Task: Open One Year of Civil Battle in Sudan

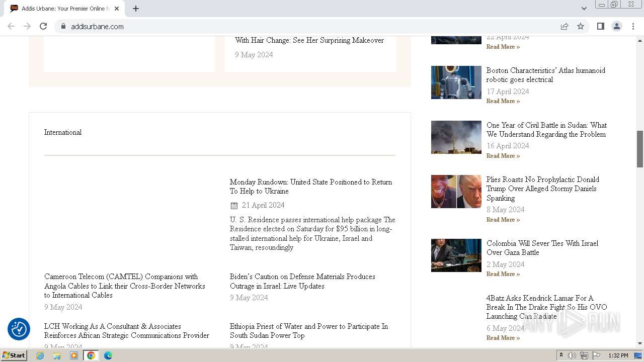Action: pyautogui.click(x=546, y=130)
